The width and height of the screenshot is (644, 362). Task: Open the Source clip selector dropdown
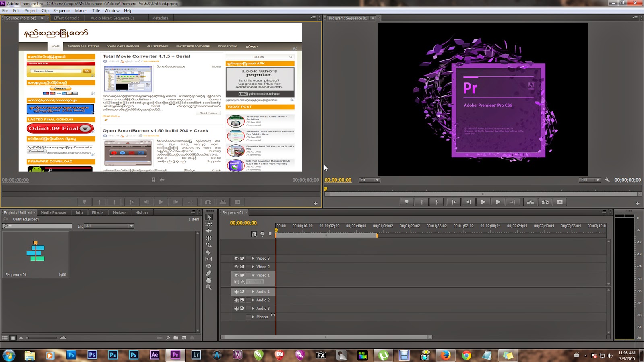click(42, 18)
